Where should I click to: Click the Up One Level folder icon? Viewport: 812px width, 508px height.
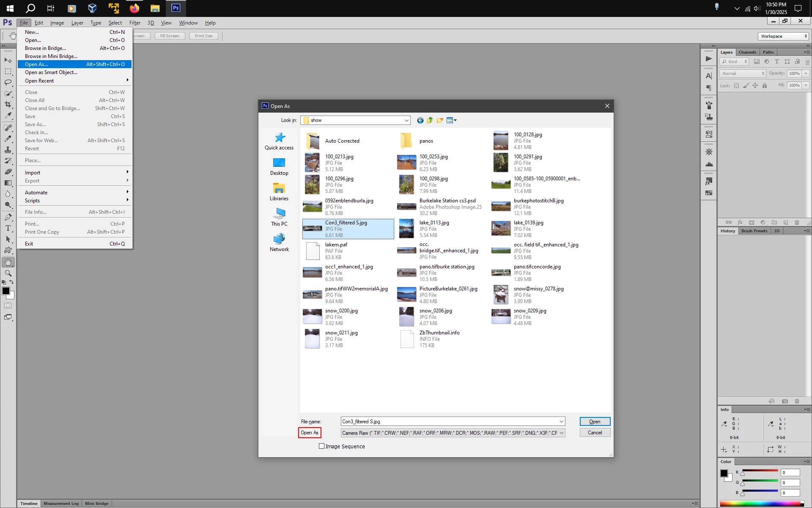tap(430, 120)
